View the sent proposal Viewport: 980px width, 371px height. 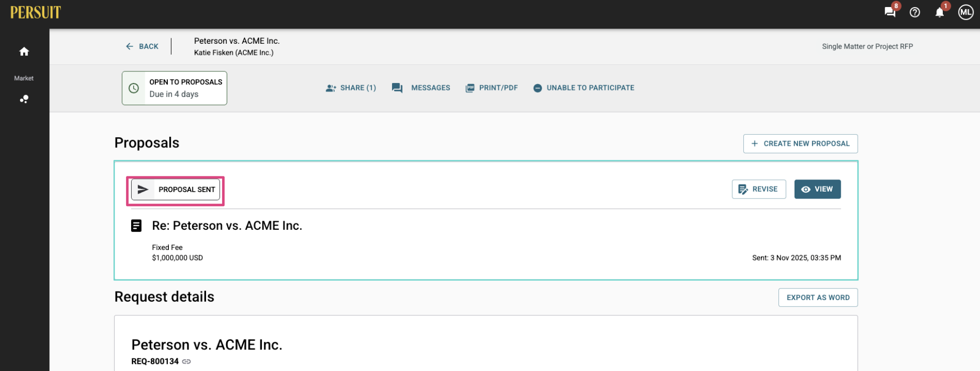[x=817, y=189]
